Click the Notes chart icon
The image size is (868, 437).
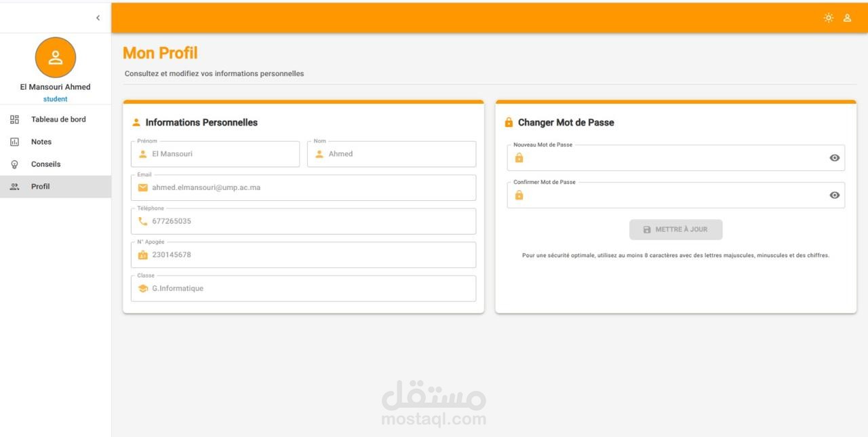point(15,142)
